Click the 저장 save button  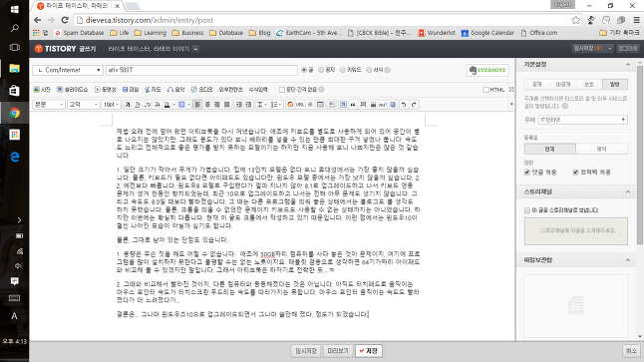coord(369,351)
